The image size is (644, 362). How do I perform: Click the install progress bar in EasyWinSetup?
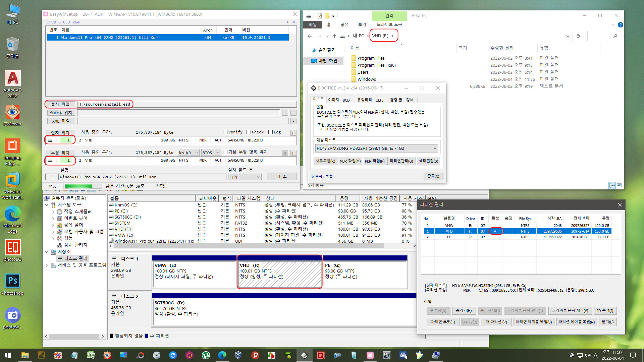(84, 186)
